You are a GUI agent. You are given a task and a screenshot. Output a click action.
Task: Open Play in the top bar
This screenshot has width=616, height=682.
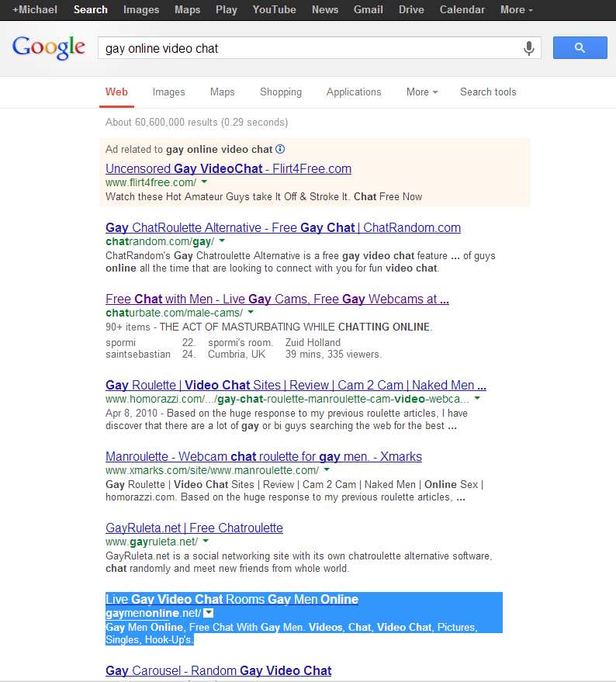(x=227, y=9)
